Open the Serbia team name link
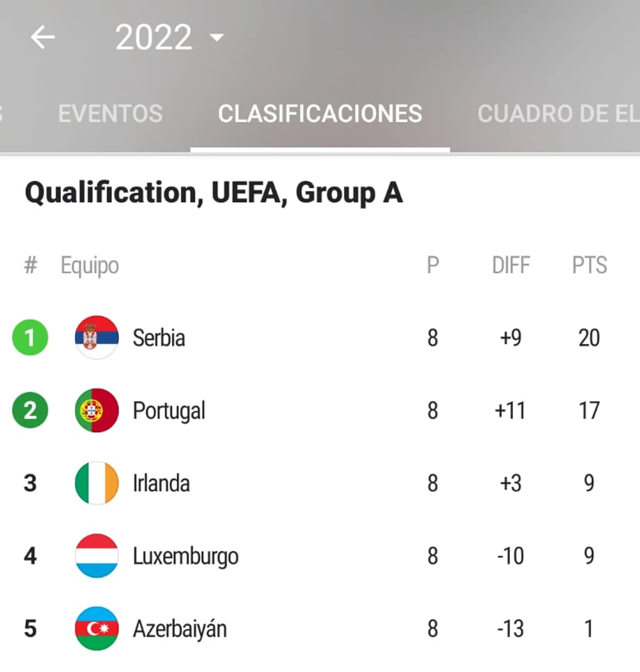 (x=159, y=338)
